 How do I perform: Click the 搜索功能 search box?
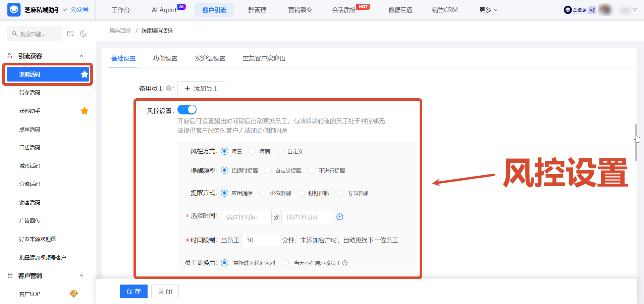35,34
